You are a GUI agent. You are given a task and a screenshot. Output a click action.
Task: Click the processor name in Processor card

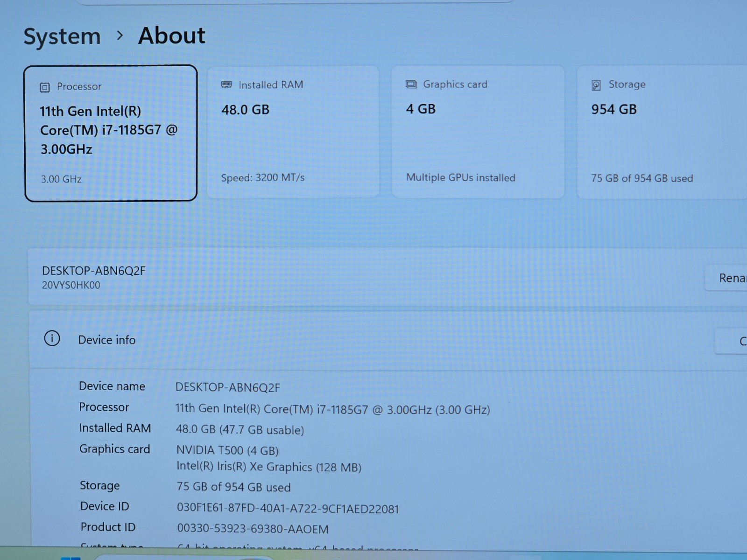tap(108, 130)
